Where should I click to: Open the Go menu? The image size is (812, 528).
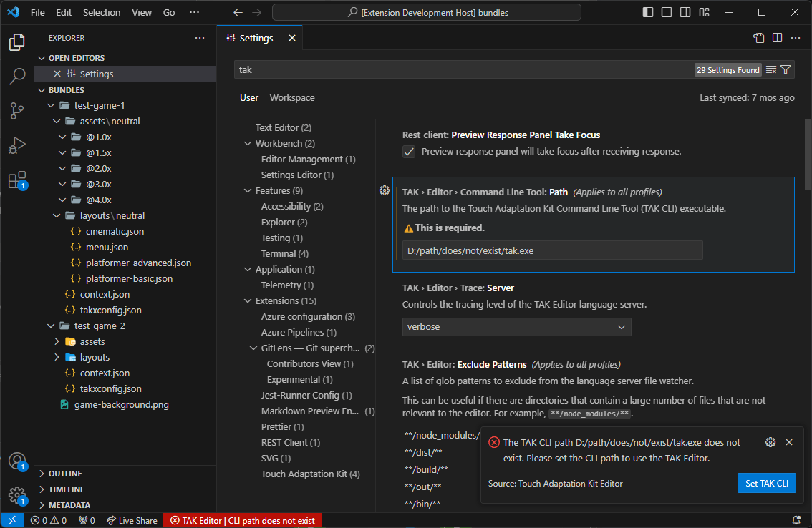coord(169,12)
